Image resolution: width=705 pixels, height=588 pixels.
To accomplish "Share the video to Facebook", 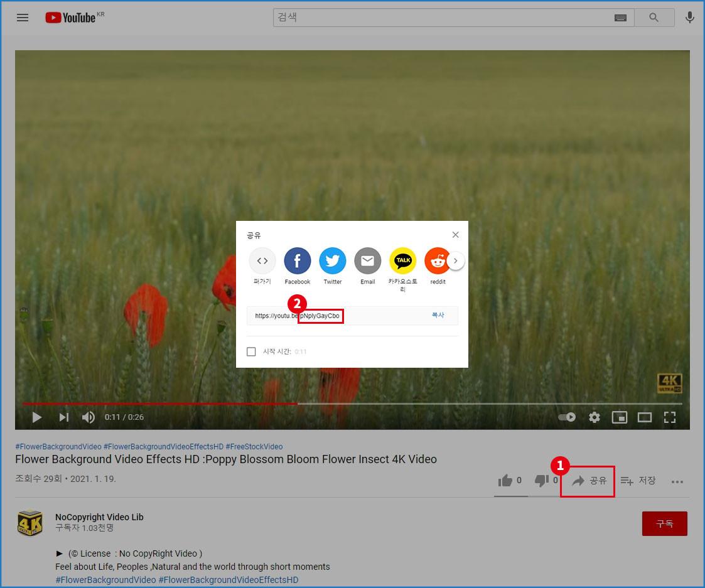I will click(x=298, y=261).
